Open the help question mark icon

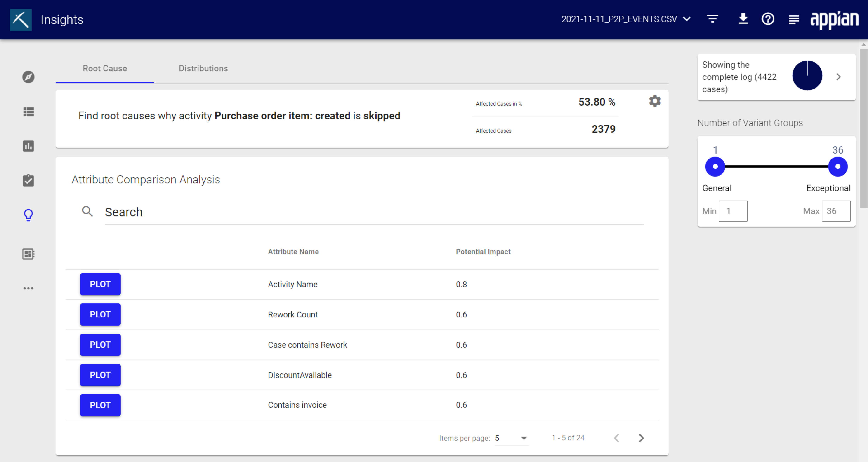768,19
